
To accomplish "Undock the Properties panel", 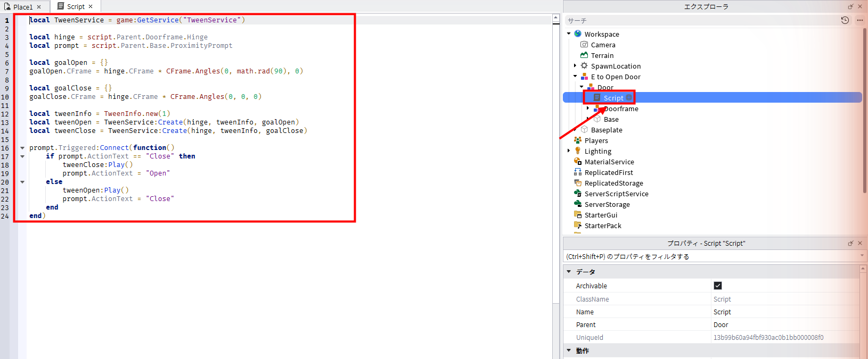I will pos(850,243).
